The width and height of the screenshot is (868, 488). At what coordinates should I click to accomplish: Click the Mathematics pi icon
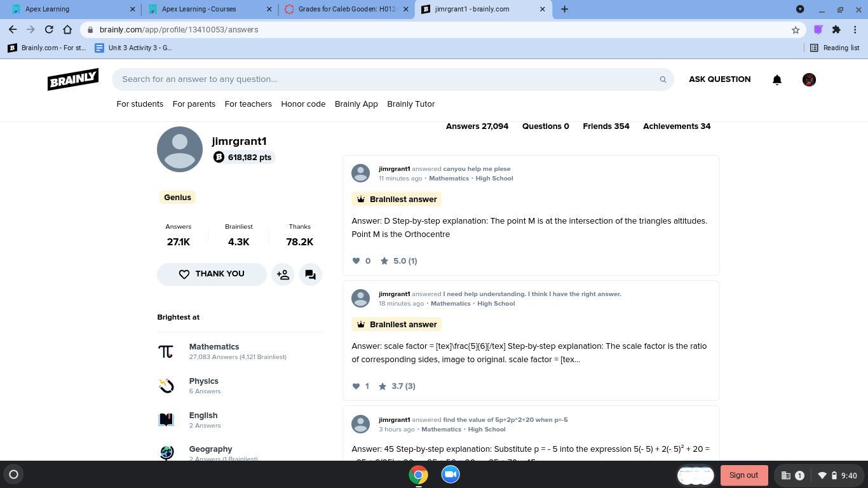click(166, 351)
